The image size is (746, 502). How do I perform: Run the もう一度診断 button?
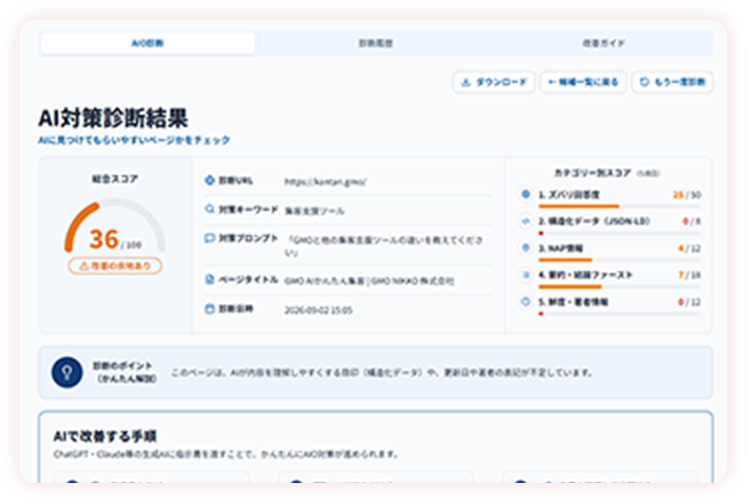click(672, 82)
